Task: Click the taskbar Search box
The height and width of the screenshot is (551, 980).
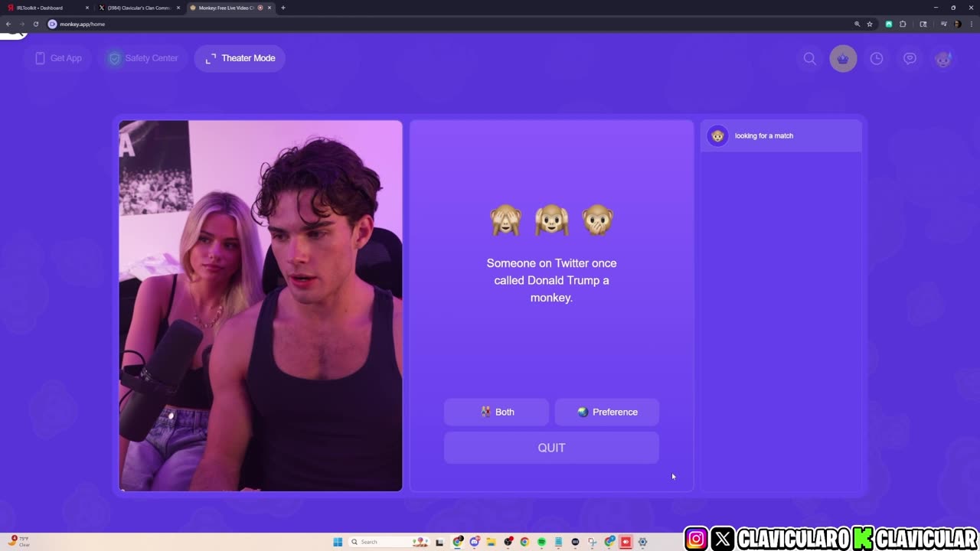Action: coord(390,542)
